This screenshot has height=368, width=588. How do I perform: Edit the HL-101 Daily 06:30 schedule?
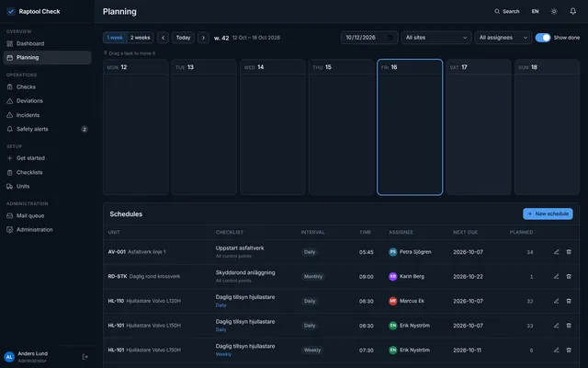click(x=556, y=326)
